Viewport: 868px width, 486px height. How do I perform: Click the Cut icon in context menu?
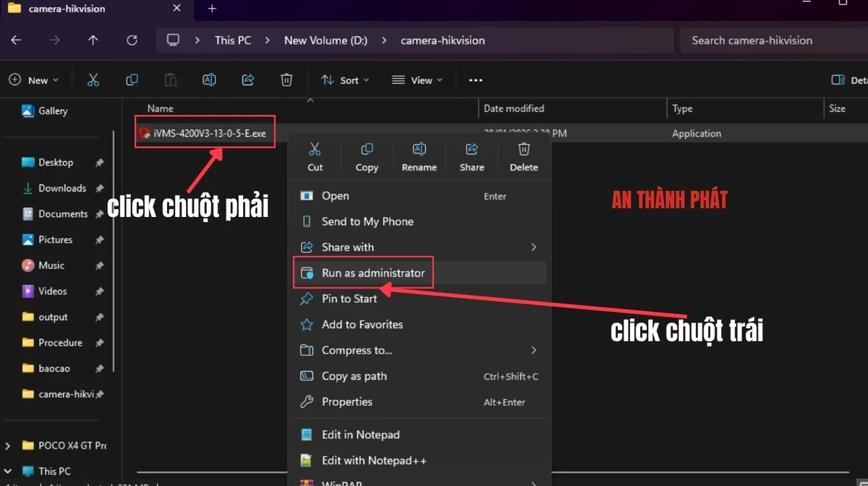click(x=315, y=150)
